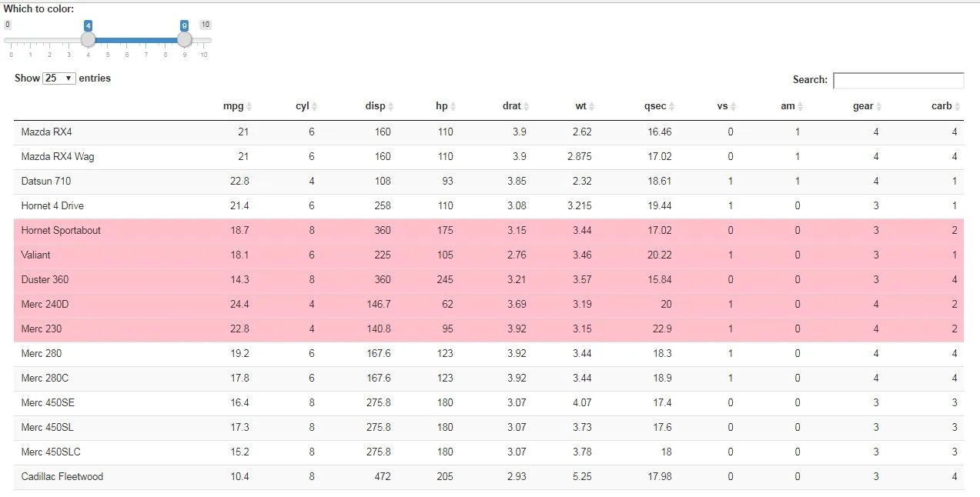Click the sort arrows beside mpg
The width and height of the screenshot is (980, 497).
(249, 107)
